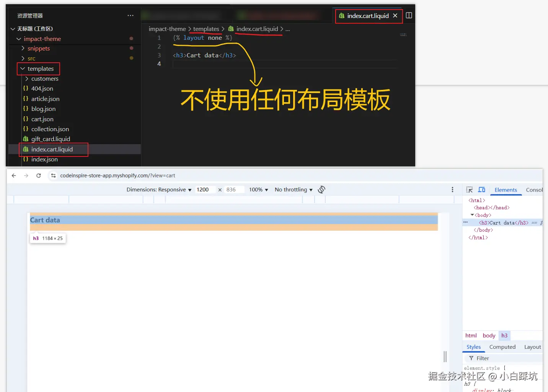Click the rotate viewport icon
Viewport: 548px width, 392px height.
pos(321,189)
